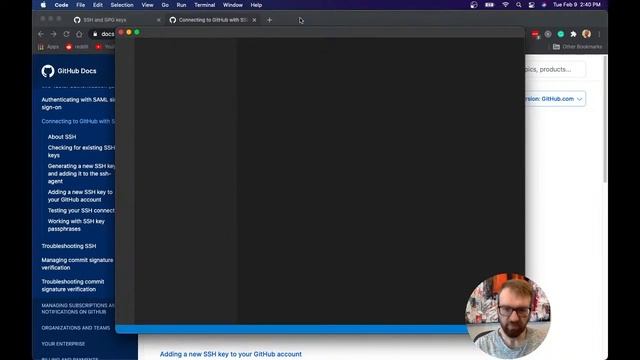Click the address bar lock icon
This screenshot has height=360, width=640.
tap(95, 34)
